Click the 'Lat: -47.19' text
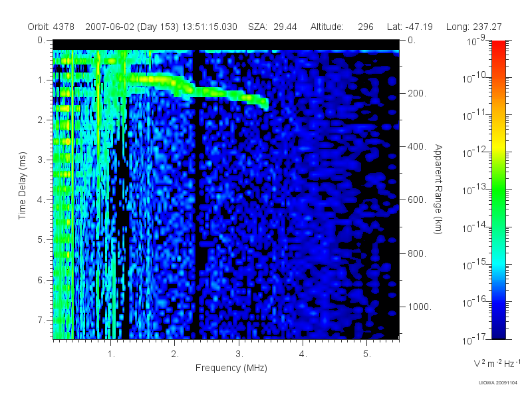 pyautogui.click(x=410, y=27)
